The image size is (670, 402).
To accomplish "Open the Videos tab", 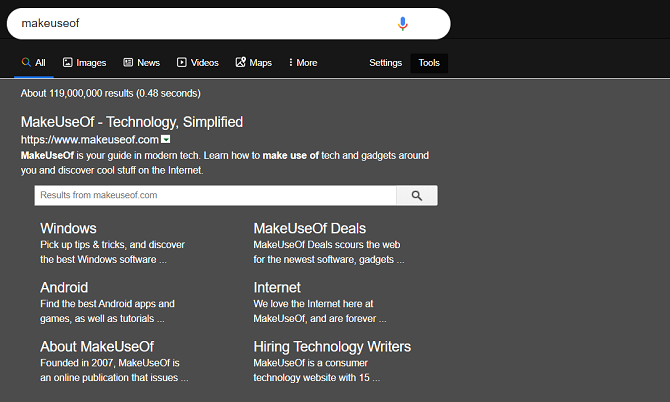I will (x=198, y=63).
